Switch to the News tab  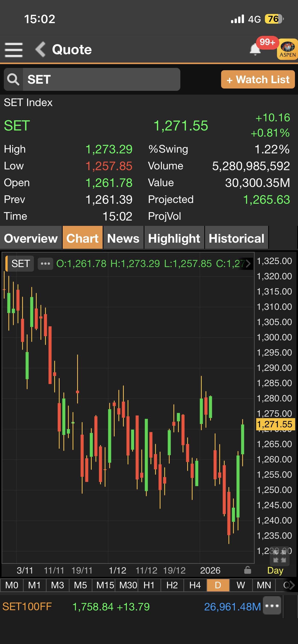(x=123, y=238)
